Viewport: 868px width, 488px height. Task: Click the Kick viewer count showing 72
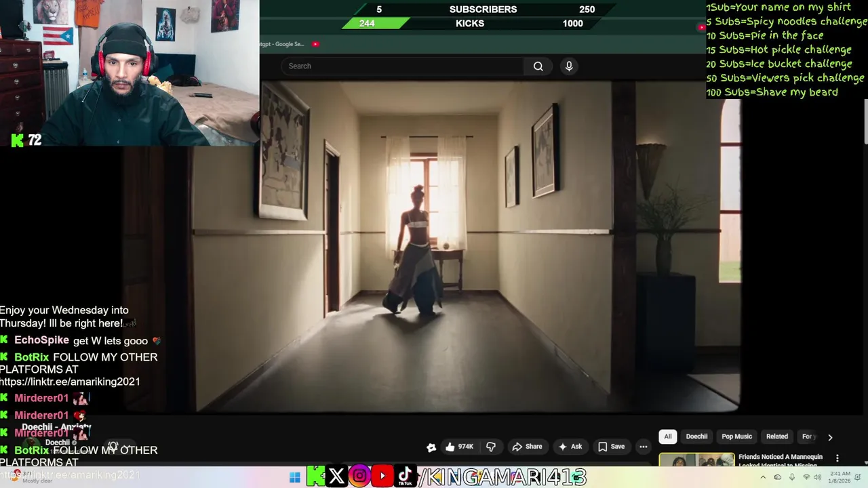pos(27,140)
